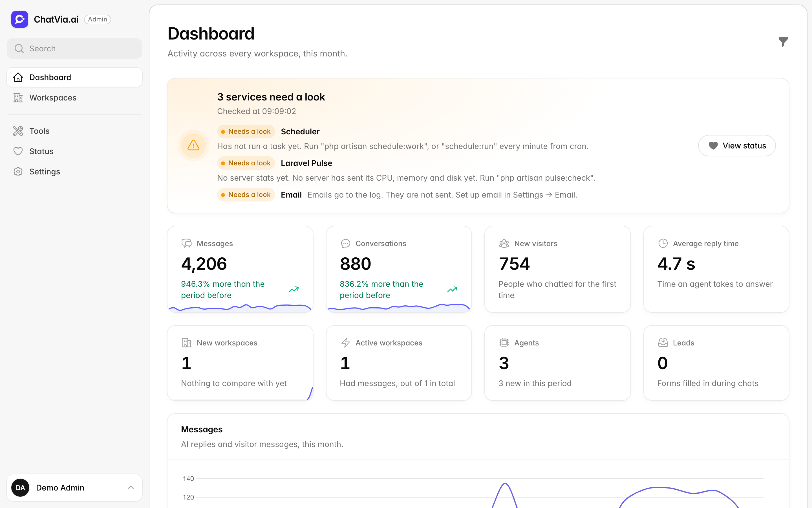Click the New visitors people icon
This screenshot has height=508, width=812.
pyautogui.click(x=504, y=243)
